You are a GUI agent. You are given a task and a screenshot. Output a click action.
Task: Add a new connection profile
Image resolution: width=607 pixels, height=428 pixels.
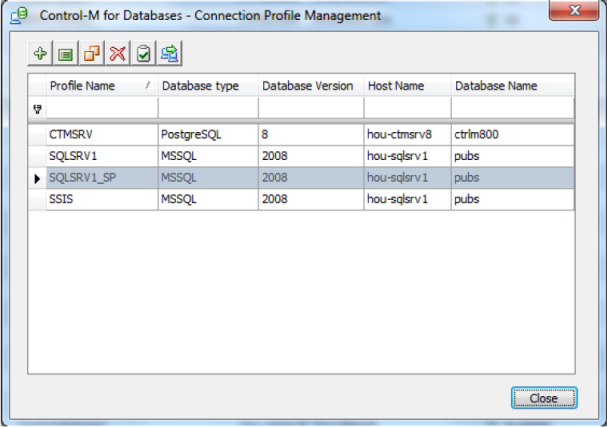[40, 53]
